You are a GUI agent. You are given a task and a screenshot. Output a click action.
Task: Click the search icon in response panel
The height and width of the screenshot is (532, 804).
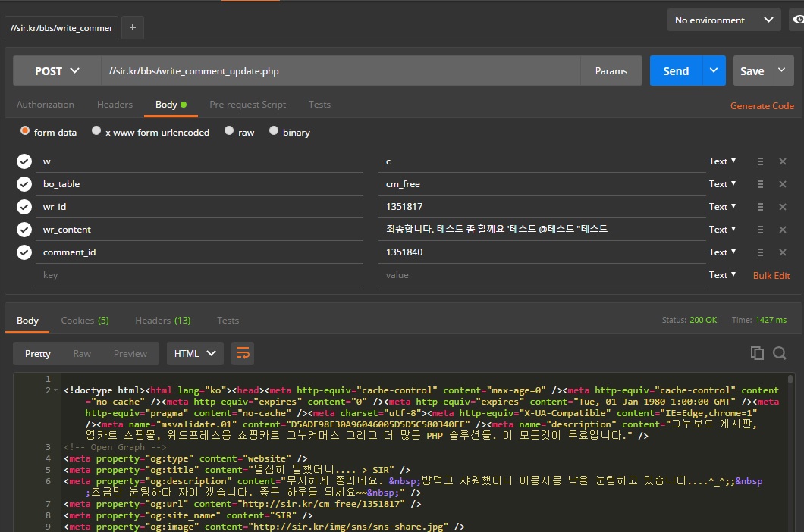[779, 353]
